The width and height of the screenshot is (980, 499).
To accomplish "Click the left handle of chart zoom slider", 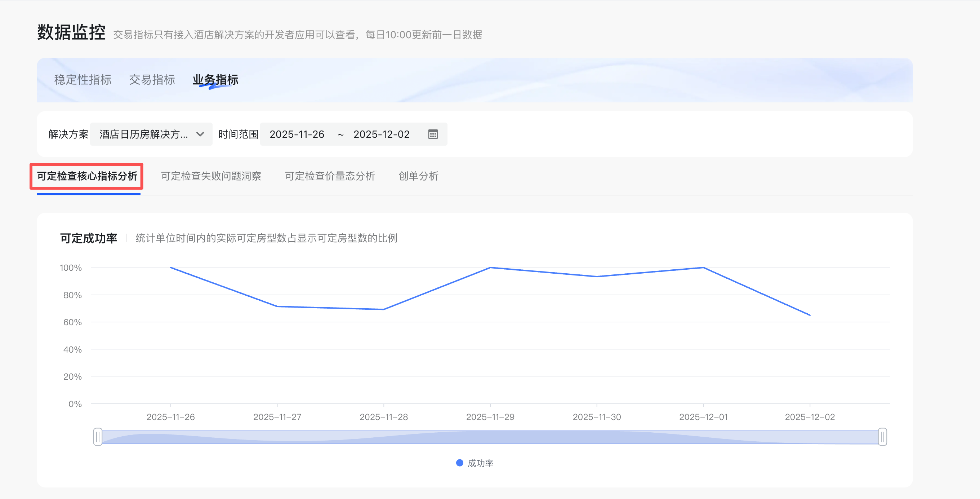I will [98, 437].
